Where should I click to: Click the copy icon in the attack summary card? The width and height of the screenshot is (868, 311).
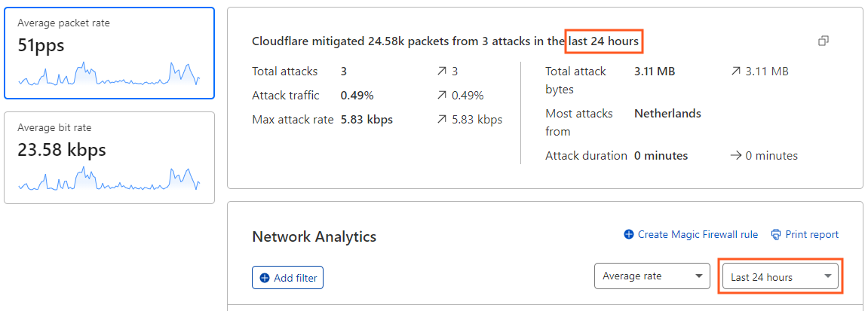(824, 41)
